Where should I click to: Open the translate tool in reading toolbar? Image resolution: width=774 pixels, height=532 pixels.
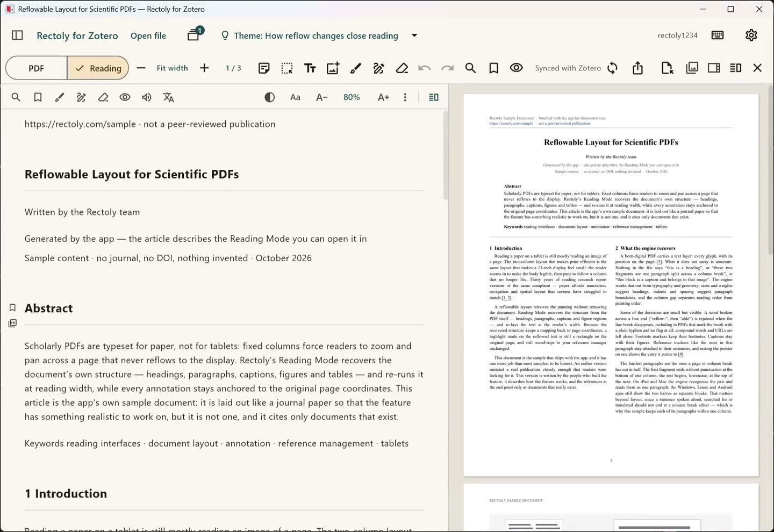tap(169, 97)
